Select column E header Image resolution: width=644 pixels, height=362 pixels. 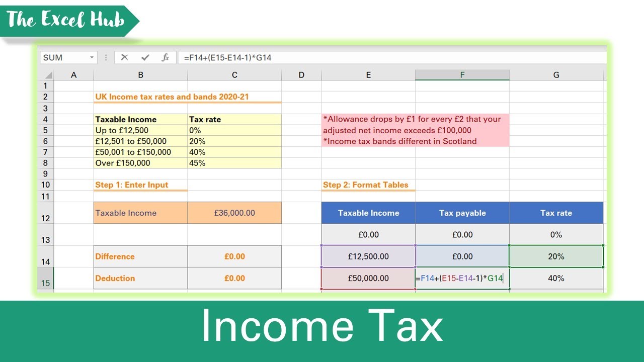coord(368,75)
